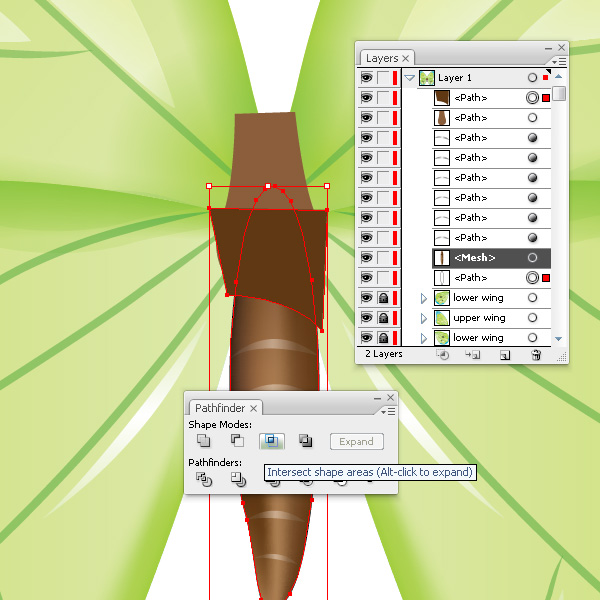
Task: Minimize the Layers panel
Action: (x=548, y=48)
